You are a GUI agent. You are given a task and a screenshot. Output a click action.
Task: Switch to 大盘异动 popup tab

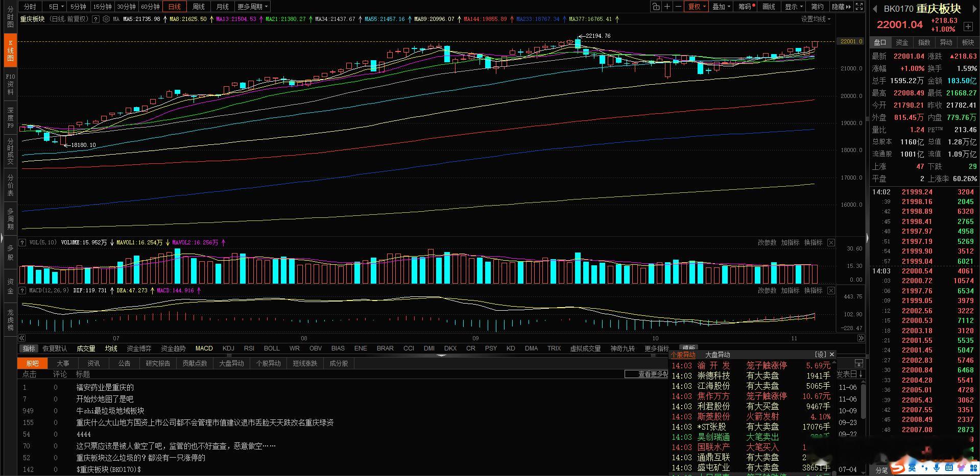tap(718, 355)
